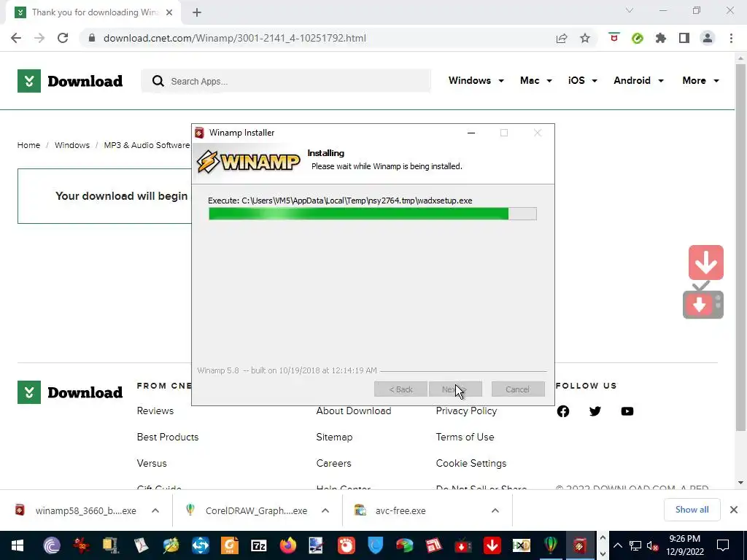This screenshot has width=747, height=560.
Task: Click the green Download logo in page header
Action: [70, 81]
